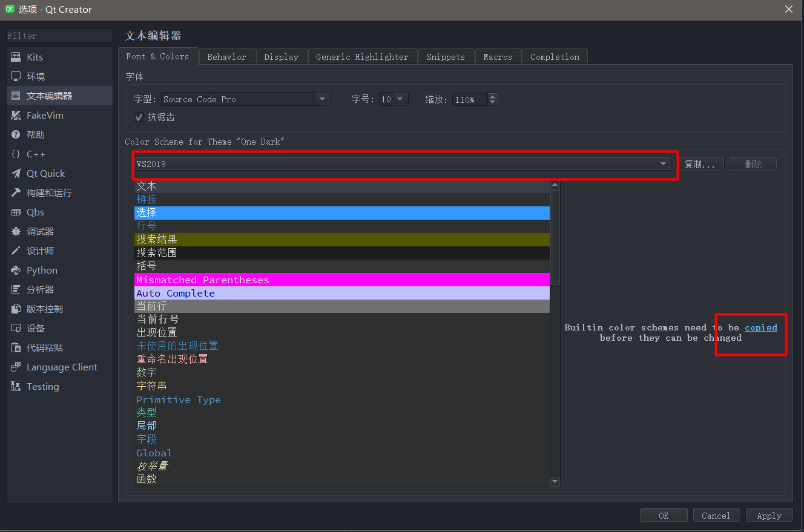Image resolution: width=804 pixels, height=532 pixels.
Task: Click the copied hyperlink
Action: [x=761, y=327]
